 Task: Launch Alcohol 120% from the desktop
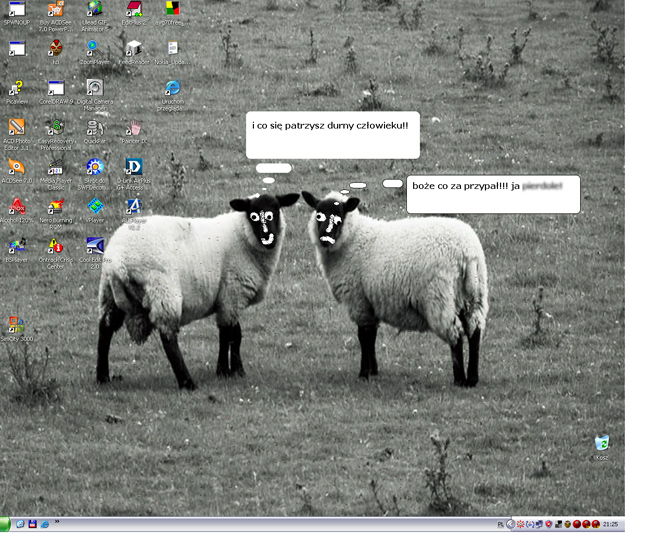(16, 206)
